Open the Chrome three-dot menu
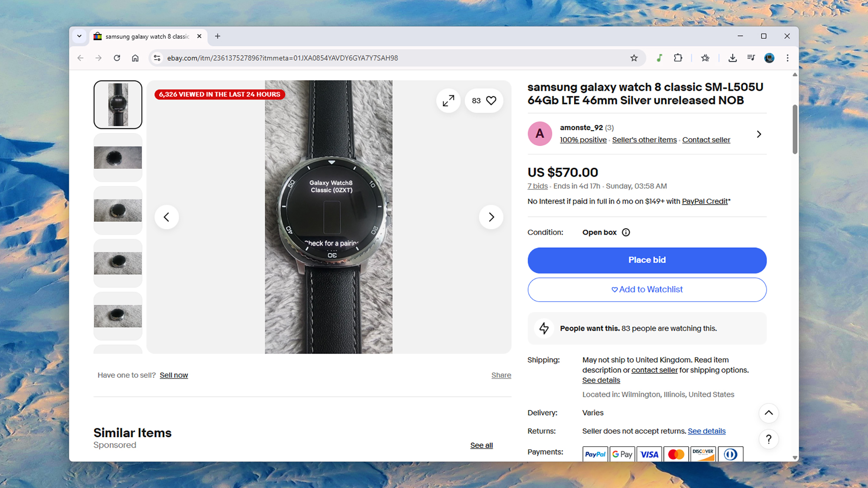Screen dimensions: 868x488 [788, 58]
